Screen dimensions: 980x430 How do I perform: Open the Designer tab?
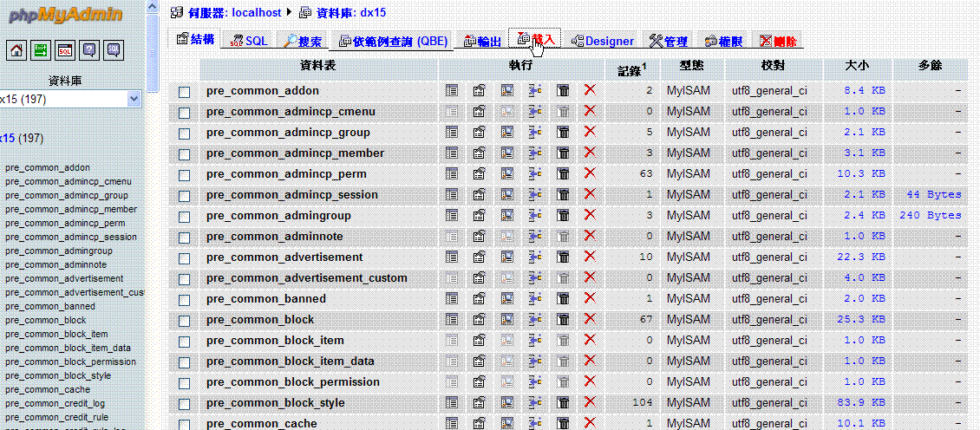click(x=602, y=41)
